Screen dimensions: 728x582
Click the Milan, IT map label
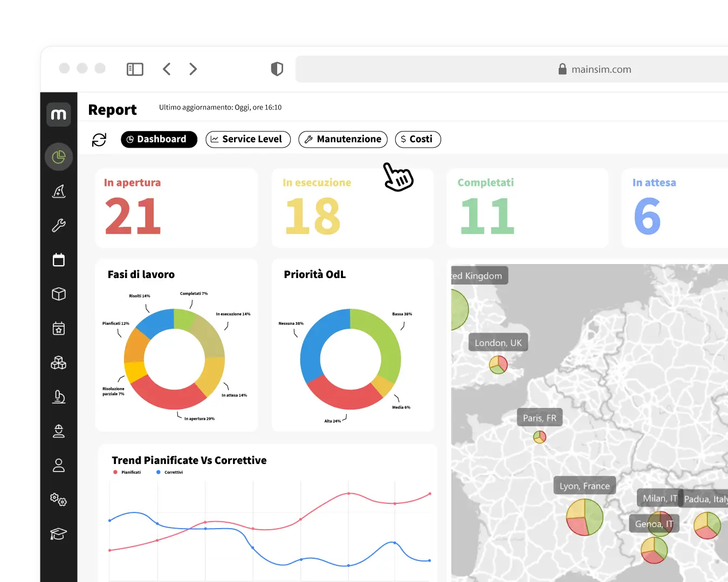coord(659,498)
